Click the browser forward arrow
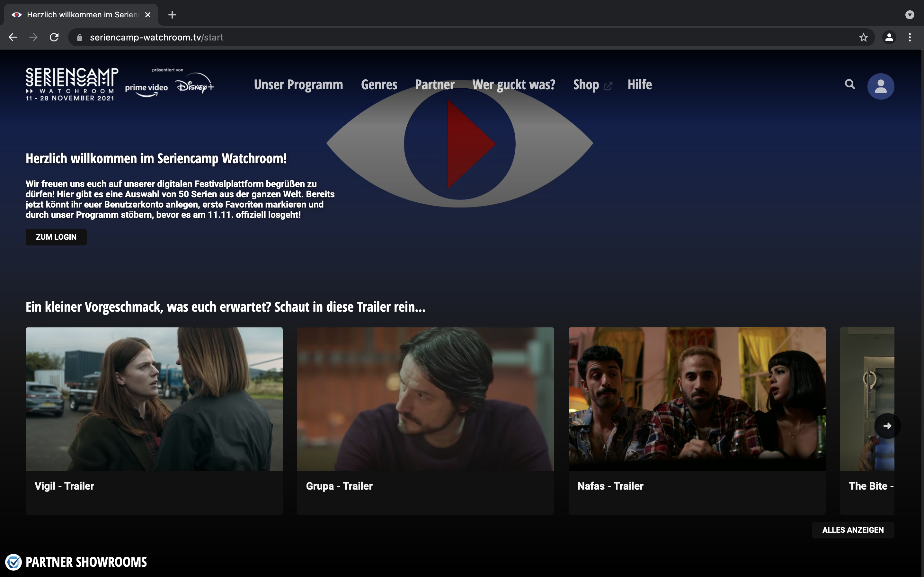Image resolution: width=924 pixels, height=577 pixels. [x=33, y=37]
